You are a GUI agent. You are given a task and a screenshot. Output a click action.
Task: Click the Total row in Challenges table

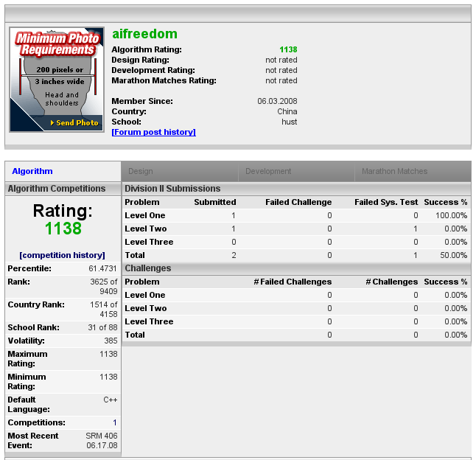coord(296,335)
